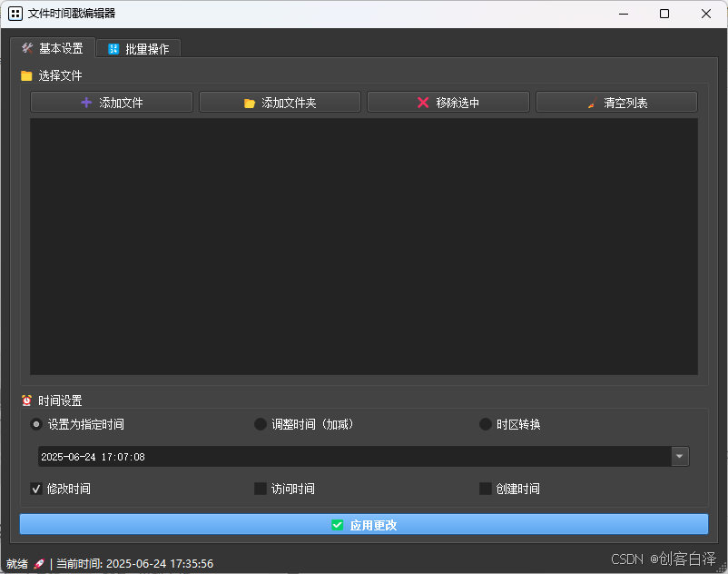
Task: Click the rocket icon in the status bar
Action: [39, 564]
